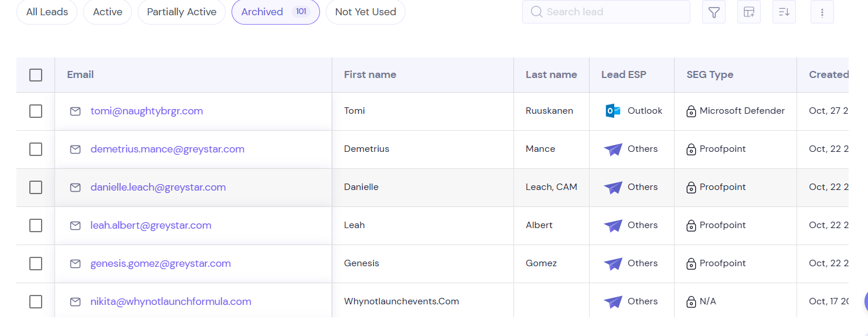868x336 pixels.
Task: Click the Lead ESP column header
Action: (624, 74)
